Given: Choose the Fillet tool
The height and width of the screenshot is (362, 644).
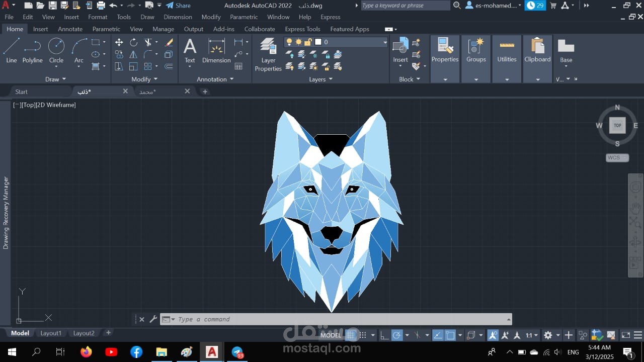Looking at the screenshot, I should (148, 54).
